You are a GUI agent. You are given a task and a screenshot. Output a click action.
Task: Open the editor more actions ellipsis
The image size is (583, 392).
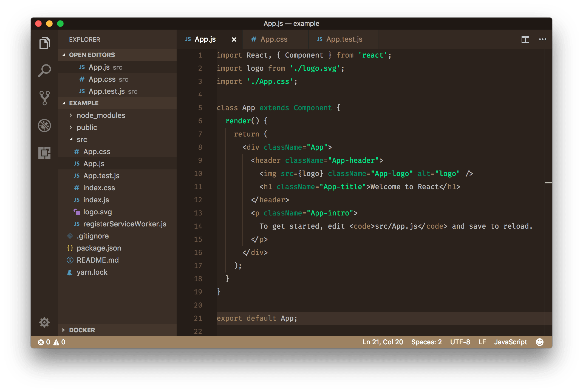[x=542, y=39]
